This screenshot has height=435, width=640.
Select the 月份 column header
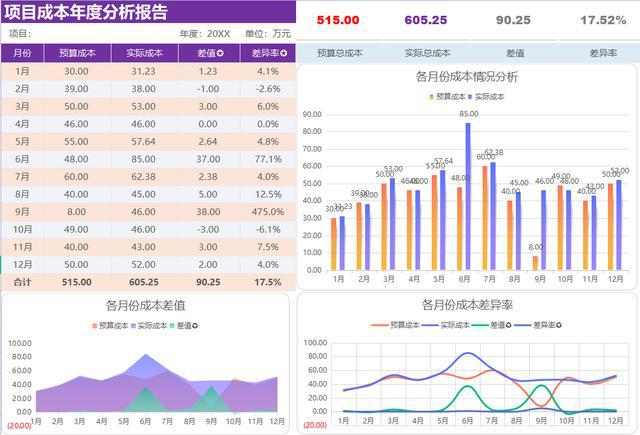tap(22, 53)
